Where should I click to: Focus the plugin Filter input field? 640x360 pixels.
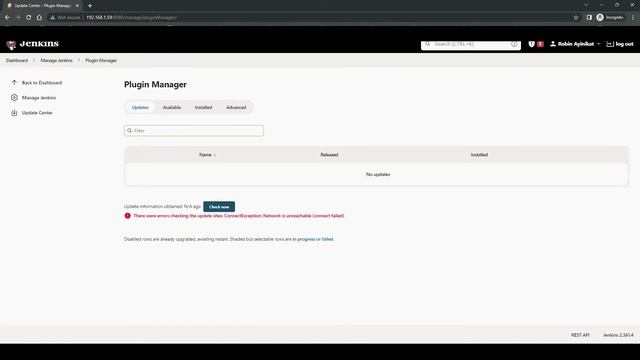(194, 131)
